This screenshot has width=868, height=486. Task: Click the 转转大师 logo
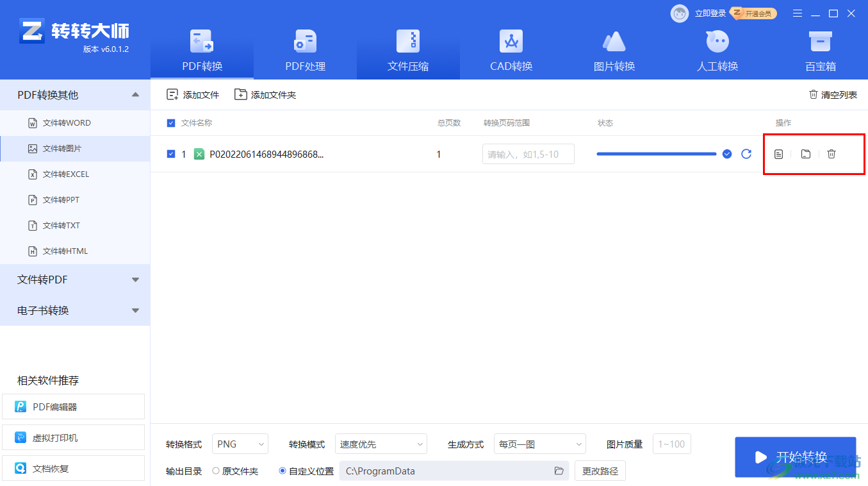pyautogui.click(x=74, y=31)
